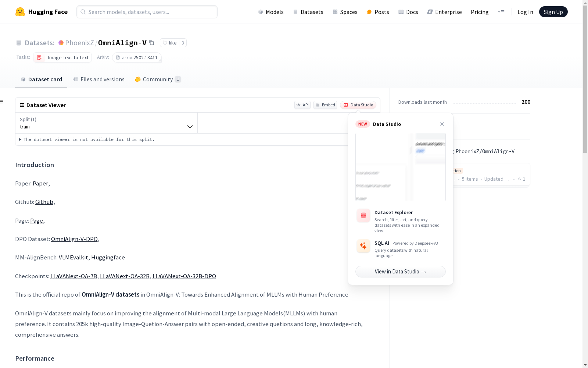
Task: Open the Page link
Action: (36, 221)
